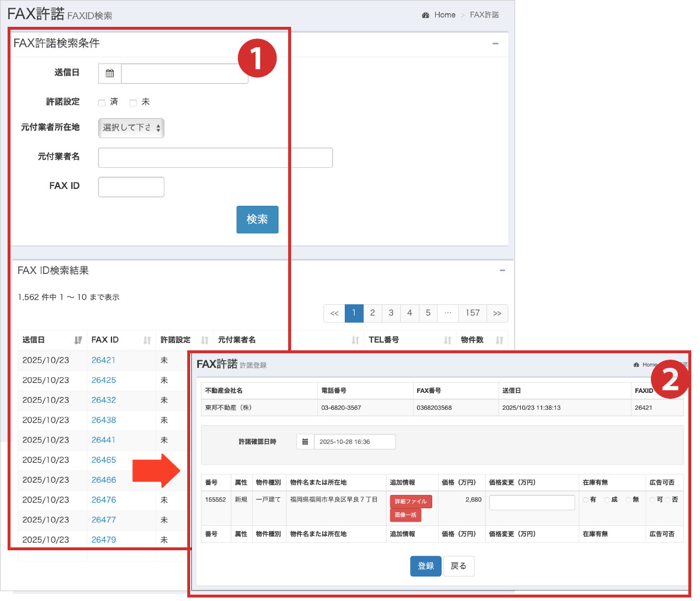This screenshot has height=601, width=700.
Task: Click the next page >> button
Action: (x=497, y=313)
